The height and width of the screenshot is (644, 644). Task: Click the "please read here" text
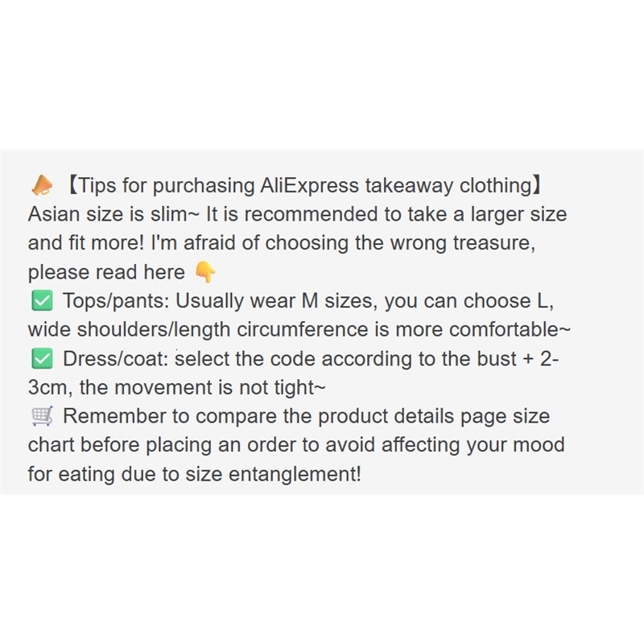[106, 273]
